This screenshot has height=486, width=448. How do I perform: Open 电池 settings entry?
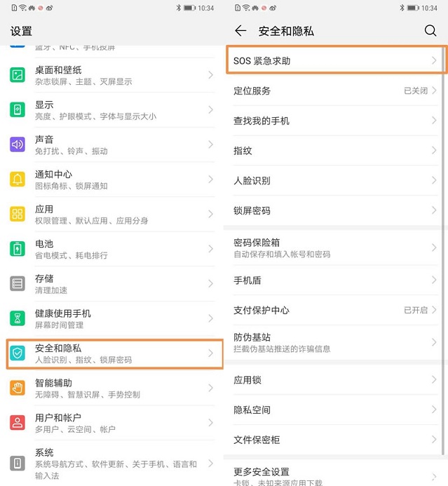[112, 249]
